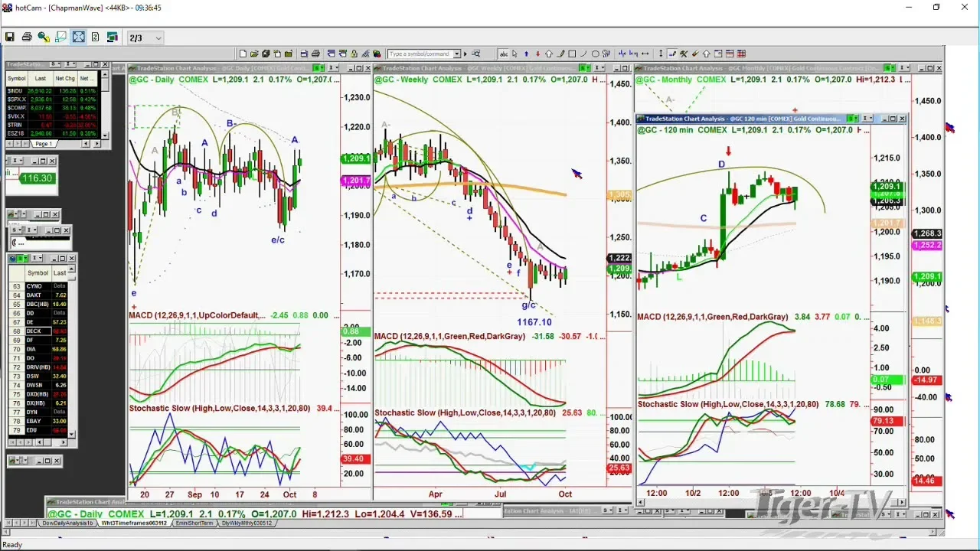Click the first-tab scroll arrow beside workspace tabs
Viewport: 980px width, 551px height.
[x=9, y=523]
